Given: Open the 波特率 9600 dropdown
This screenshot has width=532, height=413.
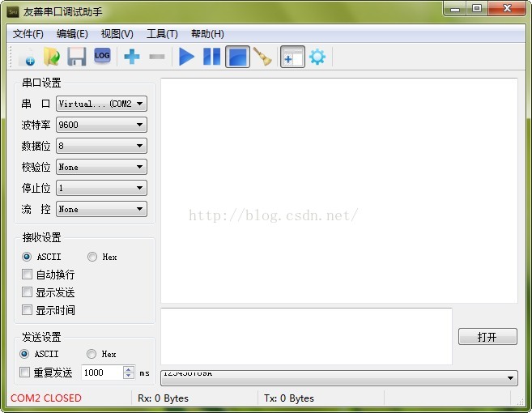Looking at the screenshot, I should click(x=101, y=125).
